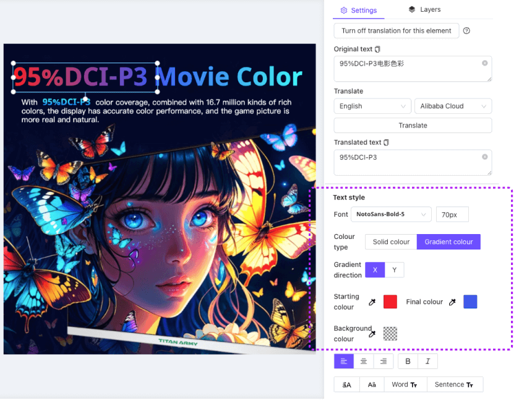Clear the Translated text field
The image size is (532, 400).
[x=485, y=157]
